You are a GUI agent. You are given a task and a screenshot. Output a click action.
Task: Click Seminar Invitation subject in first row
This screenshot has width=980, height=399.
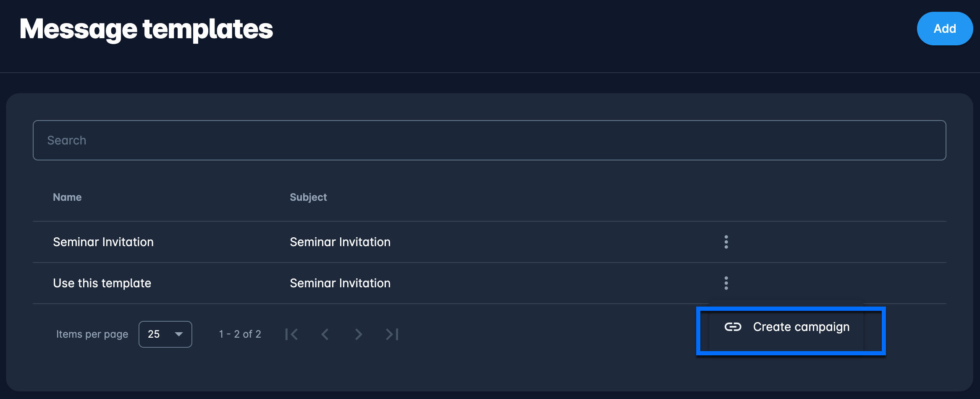tap(340, 242)
